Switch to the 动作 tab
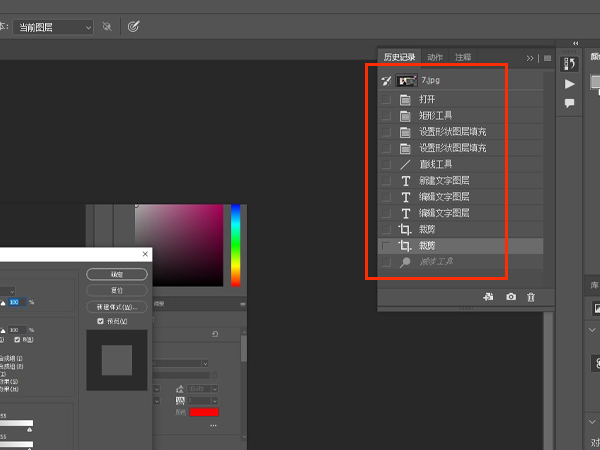The width and height of the screenshot is (600, 450). coord(435,57)
